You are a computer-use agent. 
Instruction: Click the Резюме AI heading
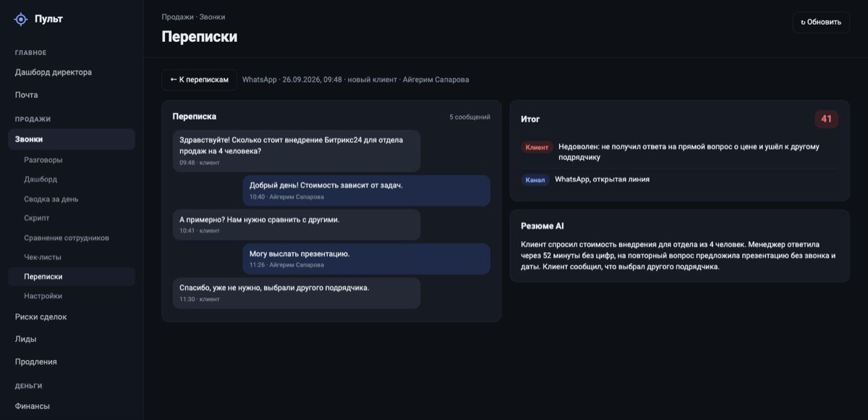(542, 226)
